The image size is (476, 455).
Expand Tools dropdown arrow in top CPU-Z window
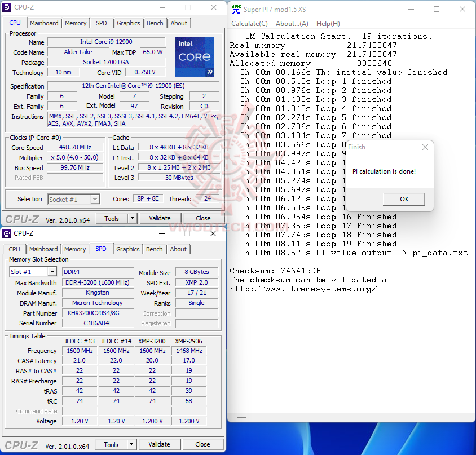133,218
